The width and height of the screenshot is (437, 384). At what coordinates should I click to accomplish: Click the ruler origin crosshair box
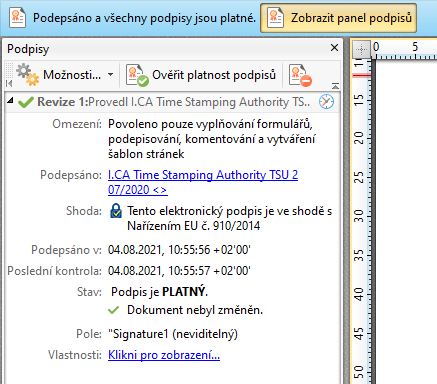pyautogui.click(x=361, y=50)
